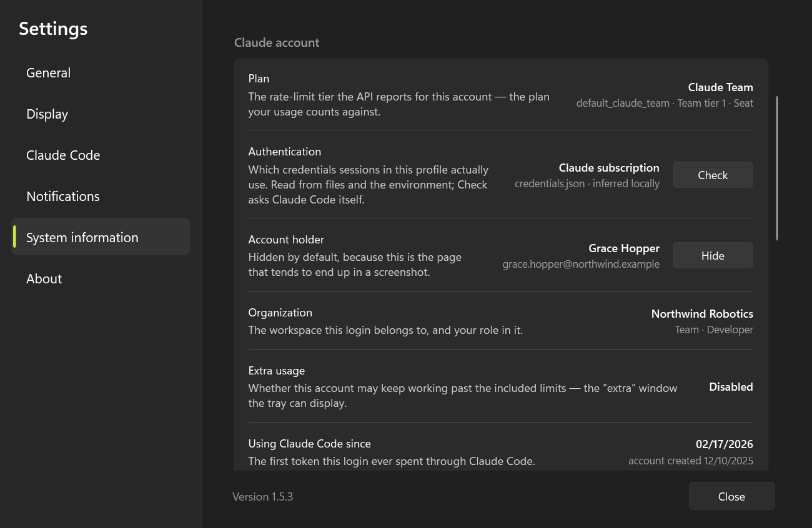Click the Extra usage row title
Image resolution: width=812 pixels, height=528 pixels.
click(277, 371)
